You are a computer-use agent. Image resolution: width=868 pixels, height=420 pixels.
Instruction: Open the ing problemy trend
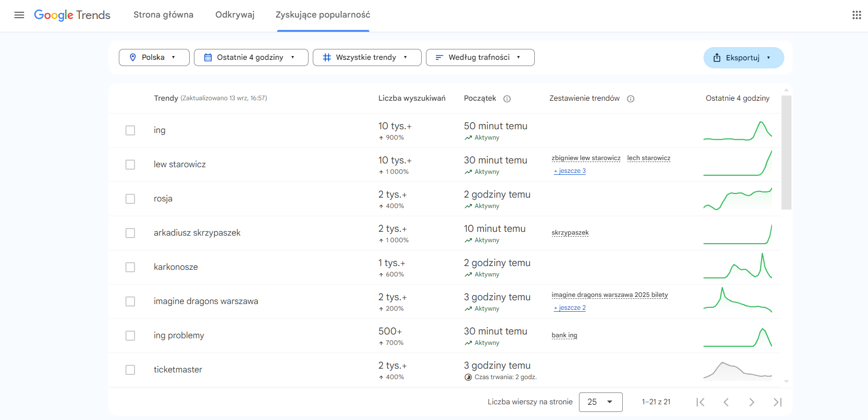click(x=179, y=335)
